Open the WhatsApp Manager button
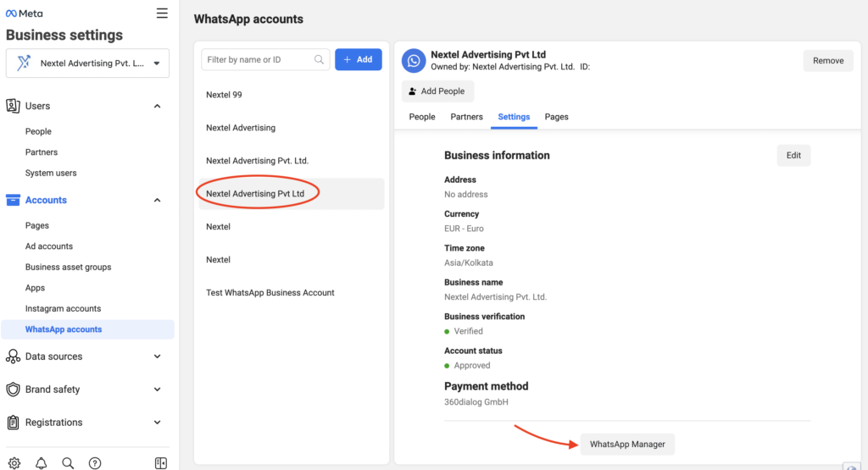Viewport: 868px width, 470px height. [627, 444]
